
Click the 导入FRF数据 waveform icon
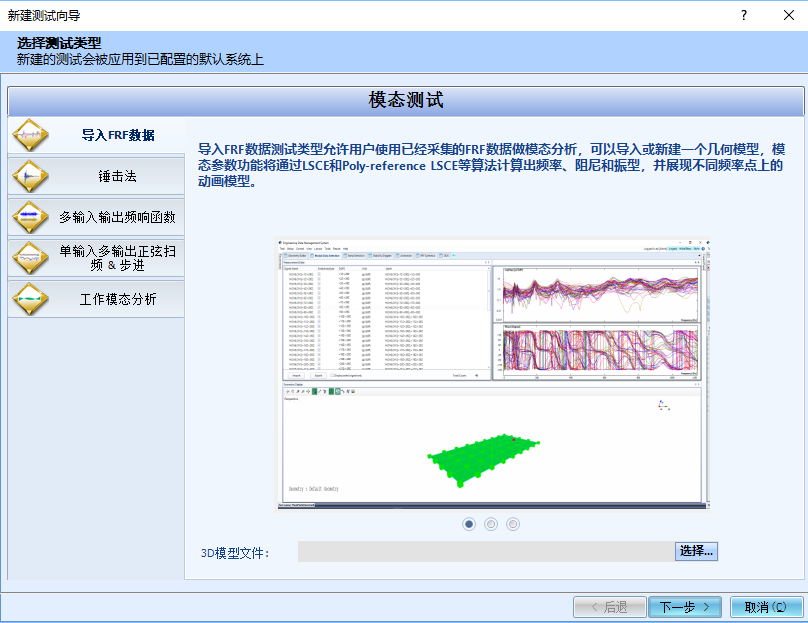pyautogui.click(x=30, y=135)
